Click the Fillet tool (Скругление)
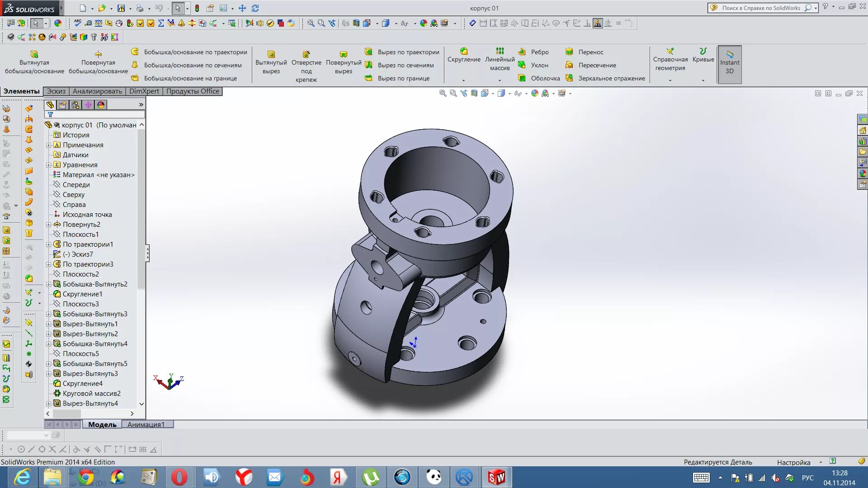The width and height of the screenshot is (868, 488). (x=464, y=52)
